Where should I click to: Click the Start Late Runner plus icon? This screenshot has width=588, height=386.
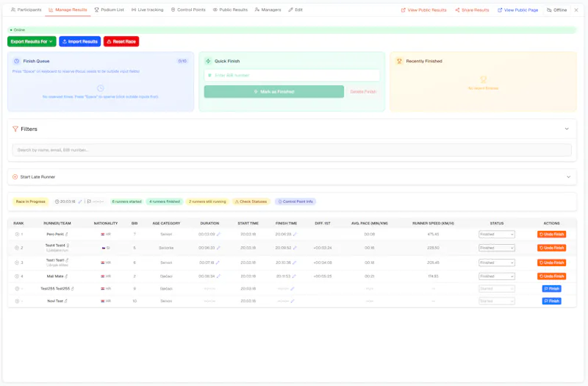15,176
